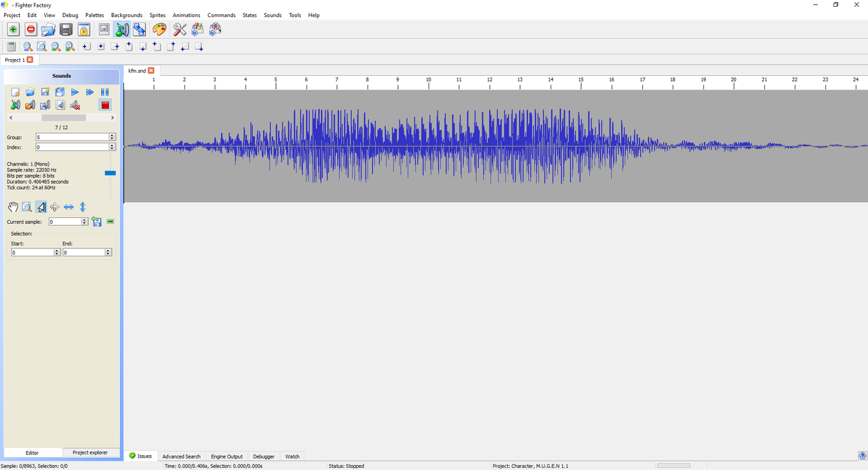This screenshot has height=470, width=868.
Task: Select the hand pan tool
Action: click(13, 207)
